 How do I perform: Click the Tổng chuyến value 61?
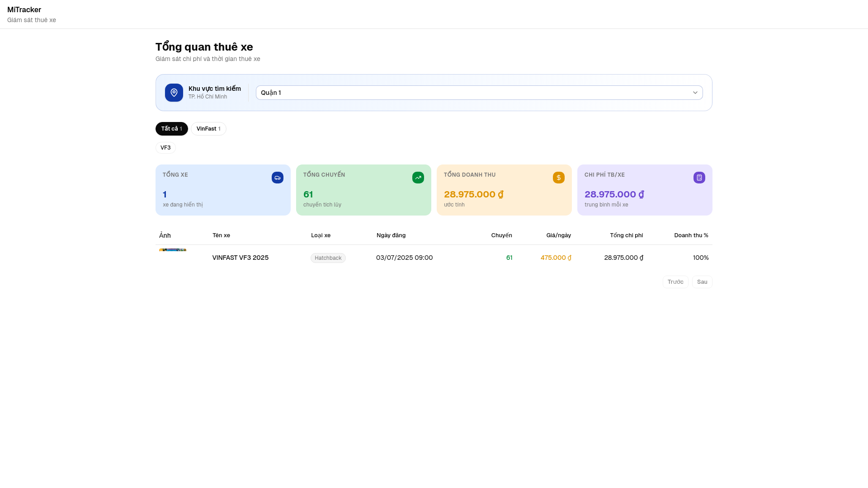(x=308, y=194)
